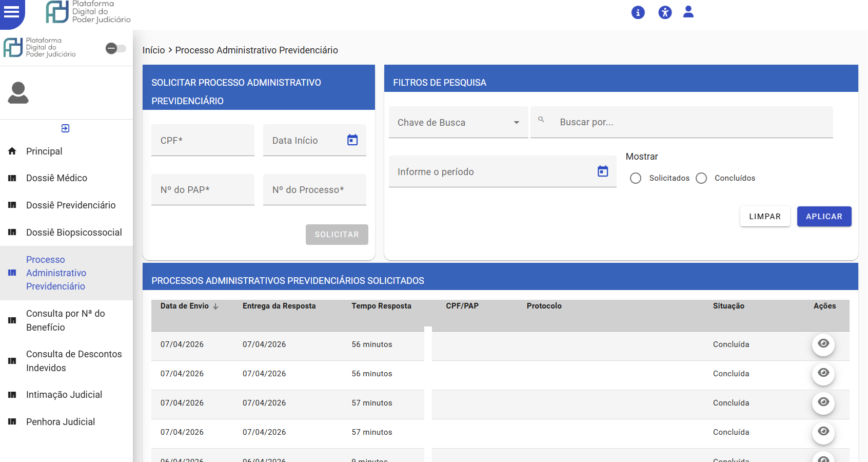Click the Informe o período field

[x=502, y=171]
